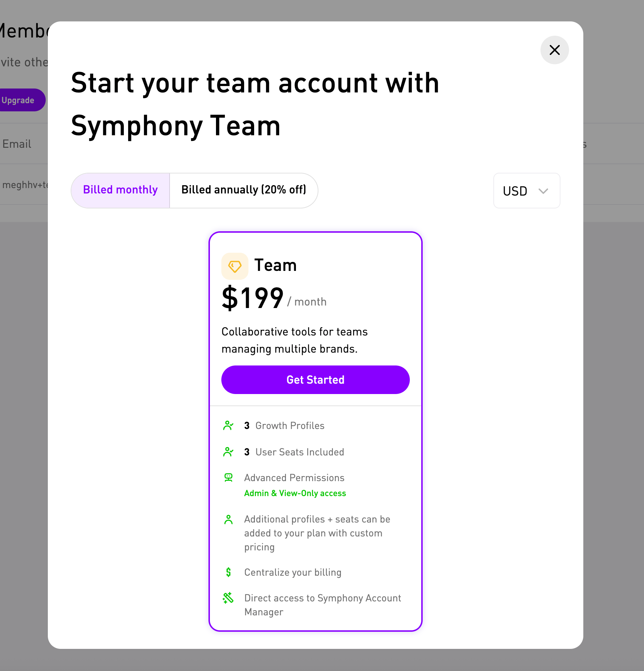Screen dimensions: 644x671
Task: Click the Additional profiles person icon
Action: pos(228,520)
